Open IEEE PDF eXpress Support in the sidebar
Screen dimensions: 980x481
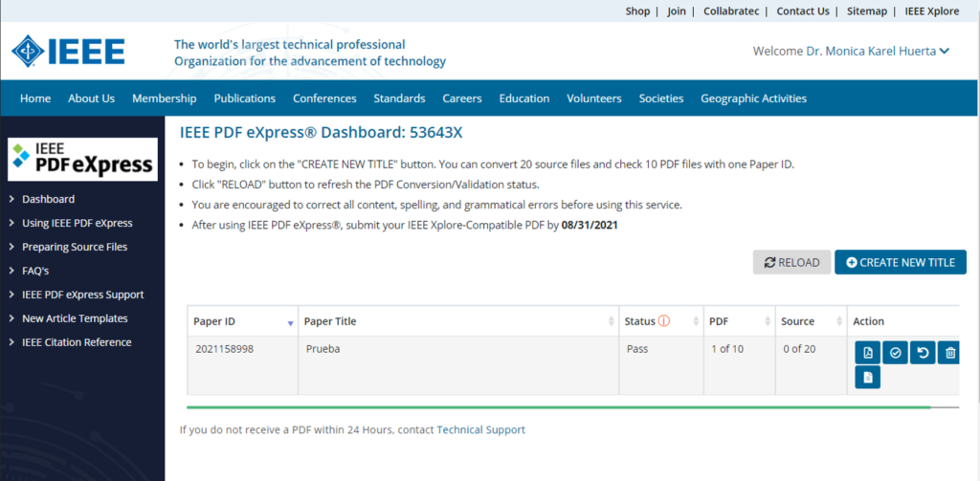coord(83,295)
